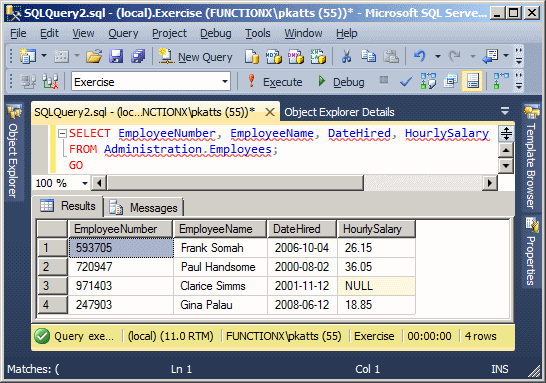This screenshot has width=546, height=383.
Task: Open the View menu
Action: click(x=83, y=33)
